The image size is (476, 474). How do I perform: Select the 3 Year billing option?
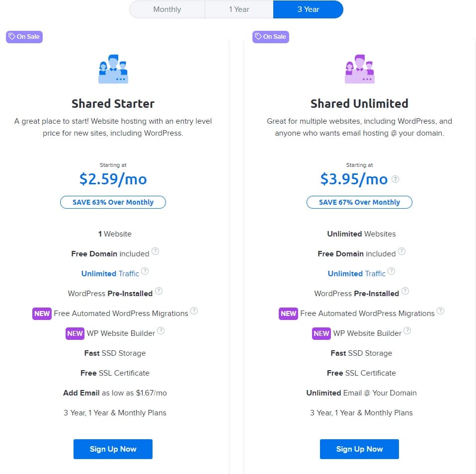tap(308, 9)
